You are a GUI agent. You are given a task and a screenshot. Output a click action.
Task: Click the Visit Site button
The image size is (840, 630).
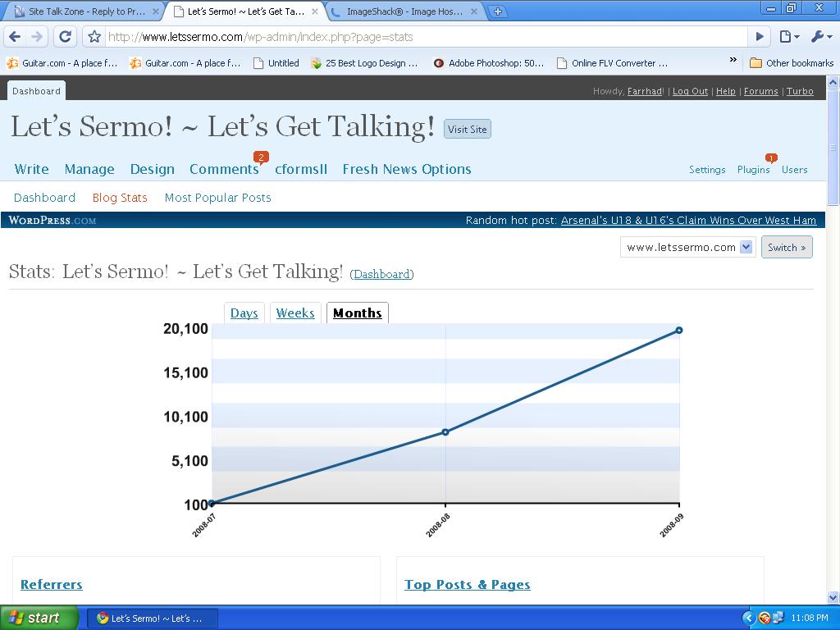coord(467,129)
